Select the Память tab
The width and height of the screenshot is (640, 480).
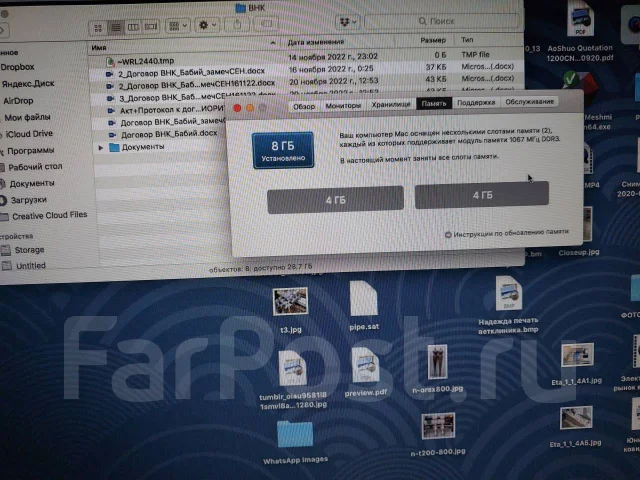click(434, 103)
